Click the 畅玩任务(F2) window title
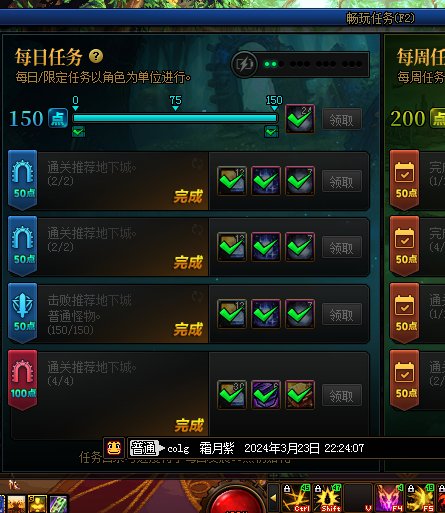Screen dimensions: 445x513 [x=380, y=18]
